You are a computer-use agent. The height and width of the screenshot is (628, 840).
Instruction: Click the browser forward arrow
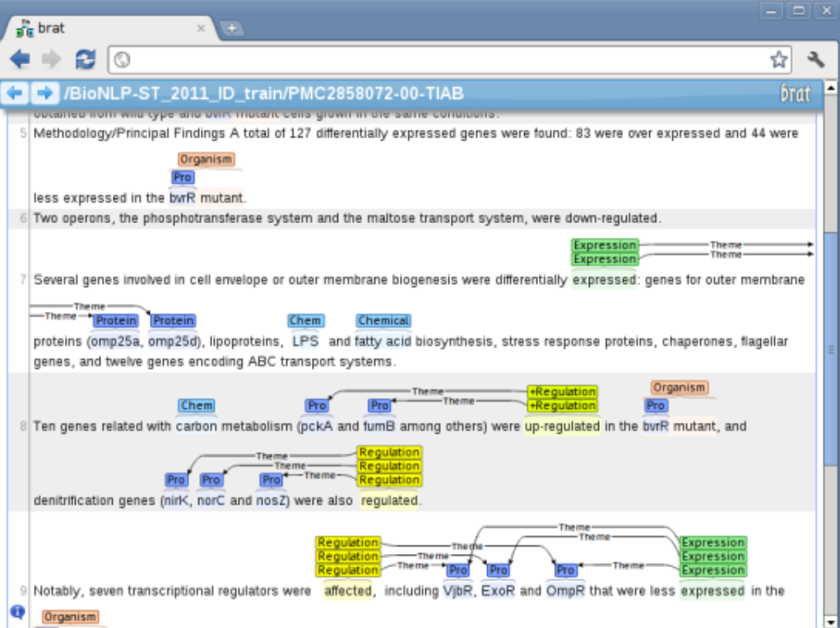49,59
